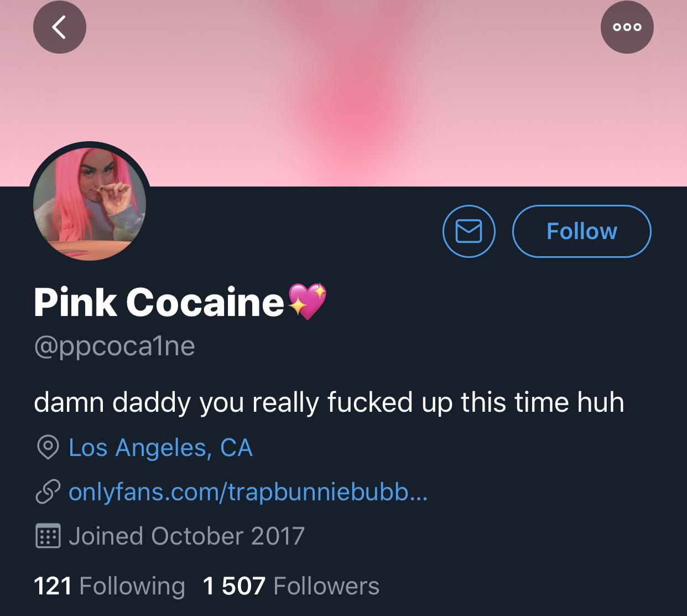Tap the profile bio text
Image resolution: width=687 pixels, height=616 pixels.
pos(329,402)
